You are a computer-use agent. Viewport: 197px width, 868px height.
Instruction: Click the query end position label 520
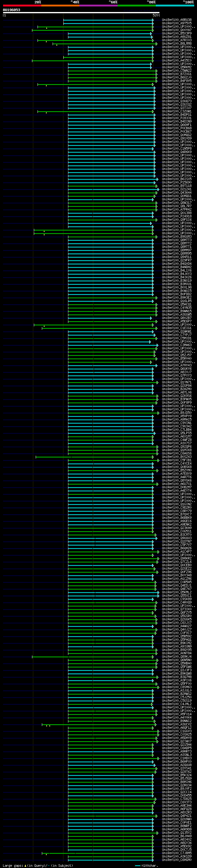click(x=155, y=15)
